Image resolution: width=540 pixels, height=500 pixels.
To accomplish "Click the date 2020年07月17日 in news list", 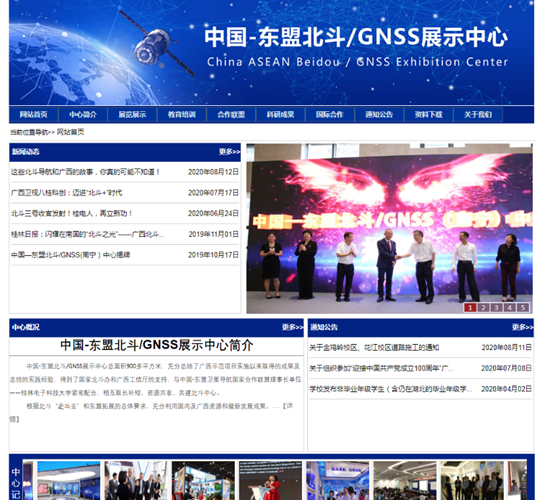I will point(213,192).
